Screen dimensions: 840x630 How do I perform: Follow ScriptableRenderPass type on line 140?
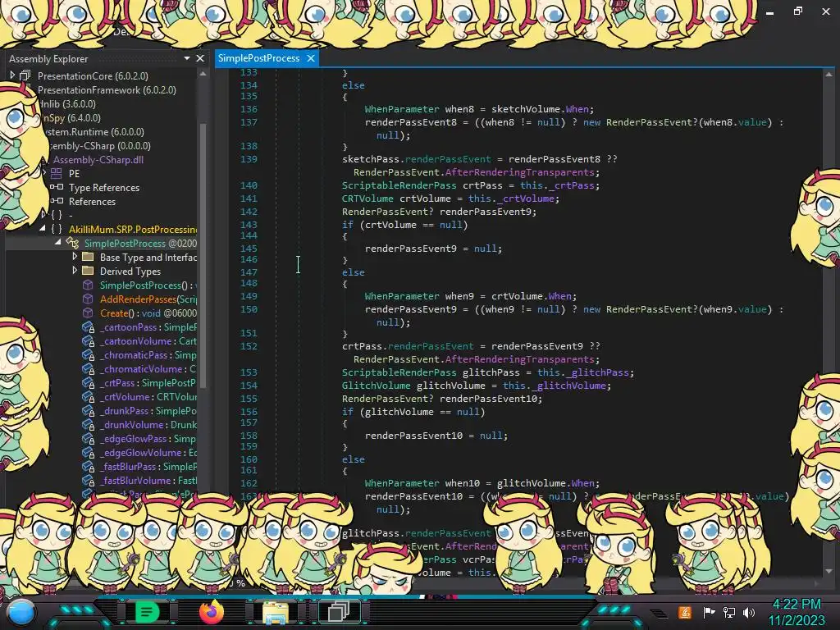tap(399, 185)
